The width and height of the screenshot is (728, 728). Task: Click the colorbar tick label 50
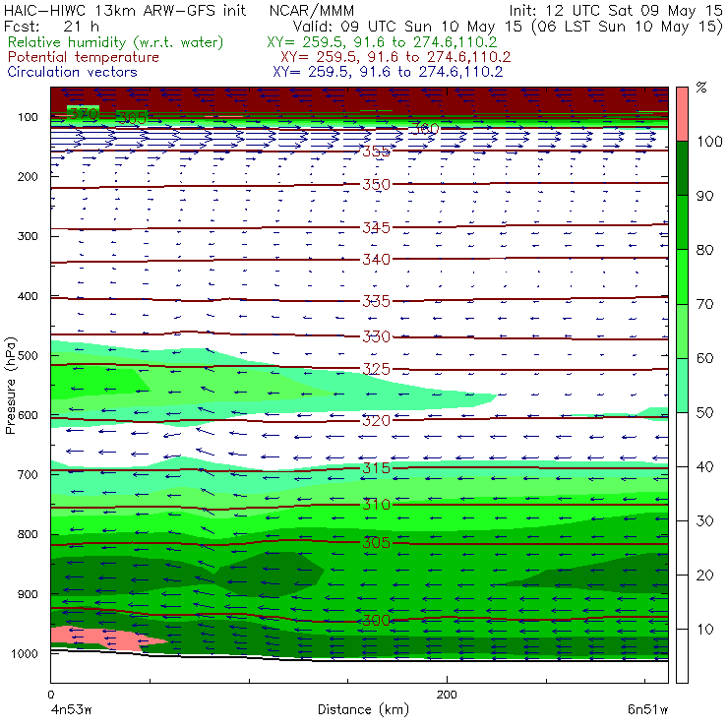pyautogui.click(x=704, y=412)
